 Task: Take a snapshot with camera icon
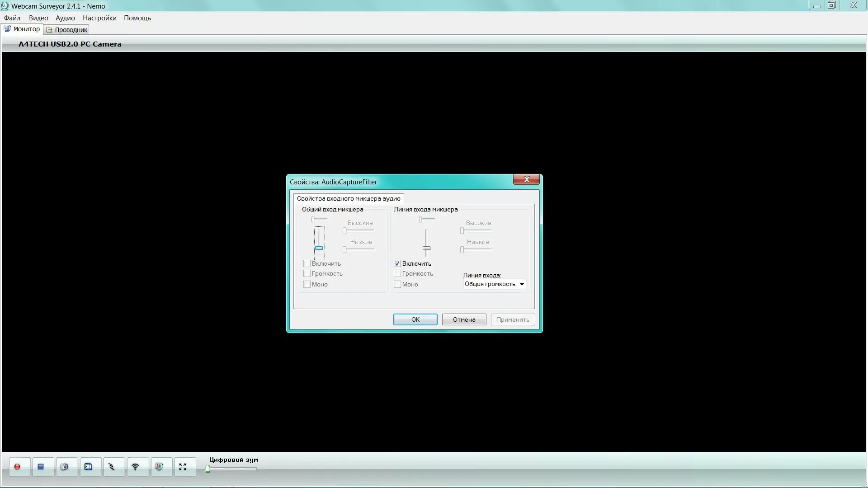[x=64, y=467]
